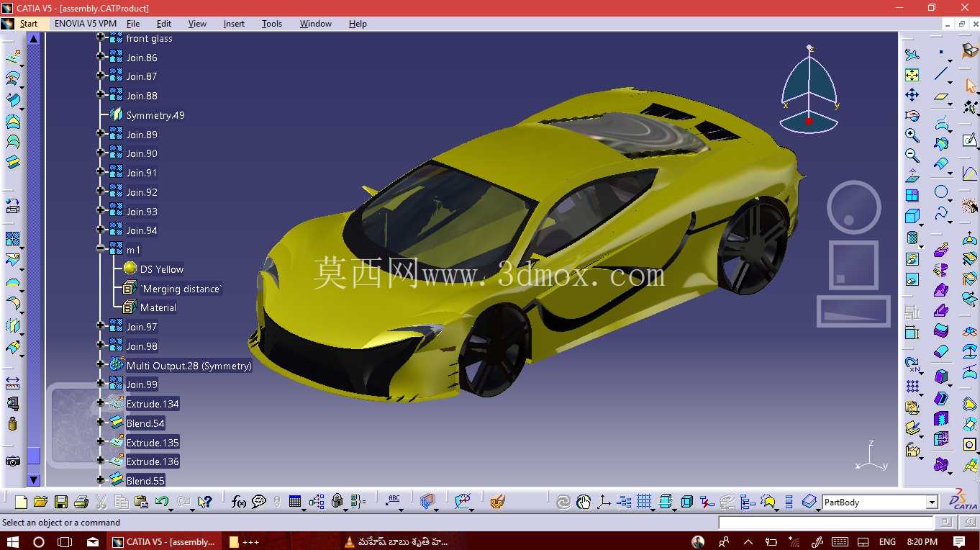Expand the Join.86 tree node

pyautogui.click(x=101, y=58)
